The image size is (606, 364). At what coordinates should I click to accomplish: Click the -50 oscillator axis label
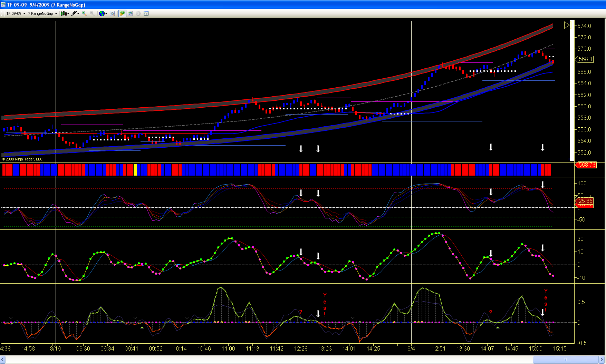[581, 219]
